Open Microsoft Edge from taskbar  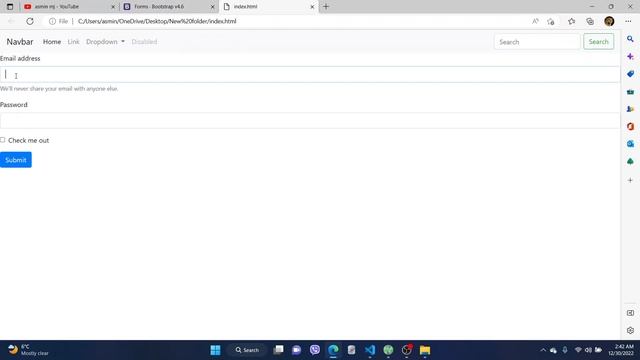pyautogui.click(x=333, y=350)
